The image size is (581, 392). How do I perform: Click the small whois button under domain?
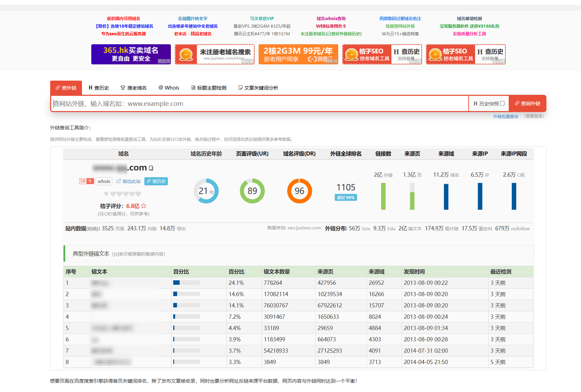click(104, 181)
